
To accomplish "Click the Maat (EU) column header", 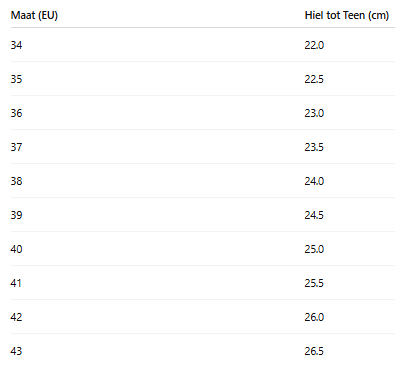I will (x=34, y=15).
